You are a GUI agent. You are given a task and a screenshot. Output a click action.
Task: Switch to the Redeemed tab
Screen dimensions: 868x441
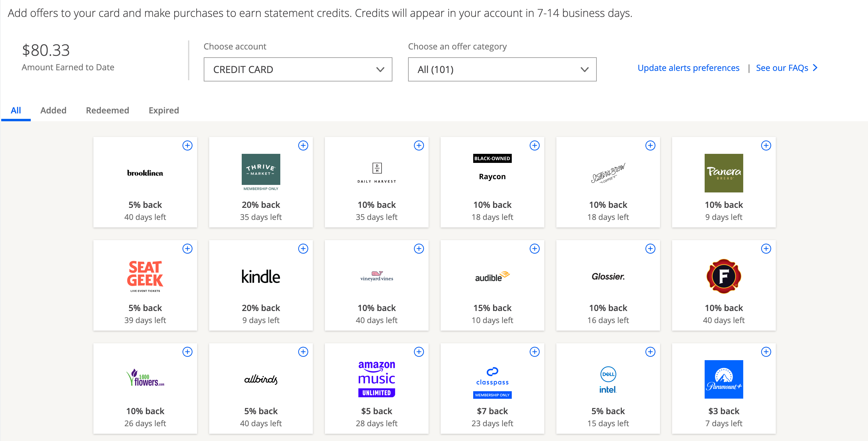point(108,110)
